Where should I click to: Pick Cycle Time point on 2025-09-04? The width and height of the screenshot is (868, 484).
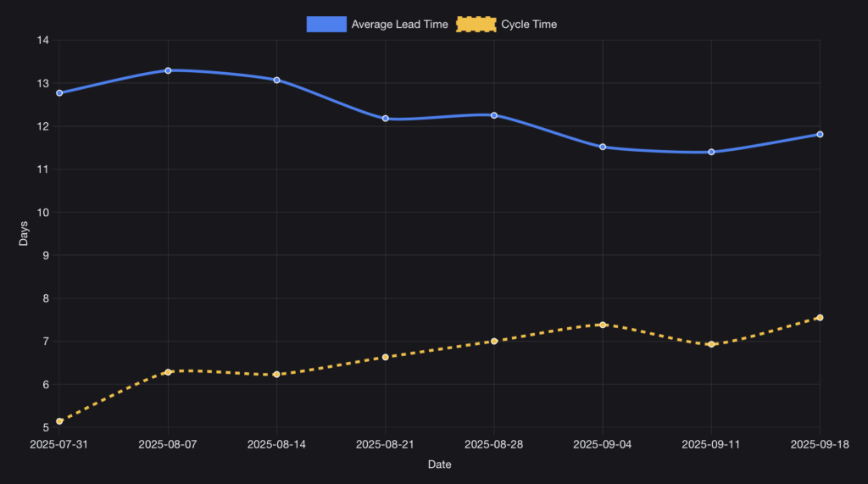(x=603, y=325)
